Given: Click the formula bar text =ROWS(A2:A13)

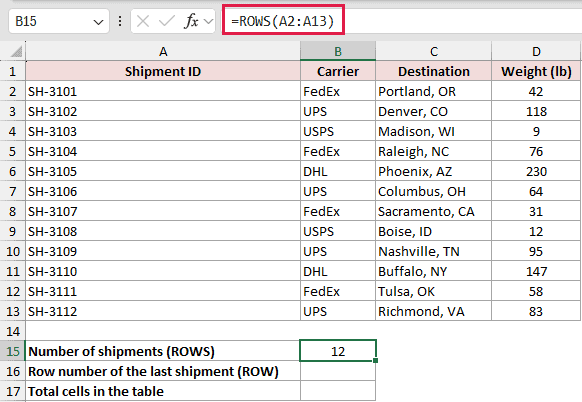Looking at the screenshot, I should (x=283, y=21).
